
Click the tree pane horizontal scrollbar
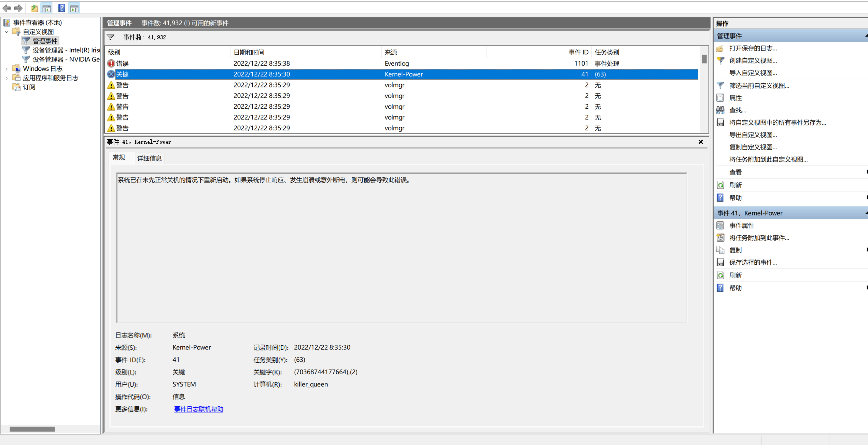pos(32,429)
